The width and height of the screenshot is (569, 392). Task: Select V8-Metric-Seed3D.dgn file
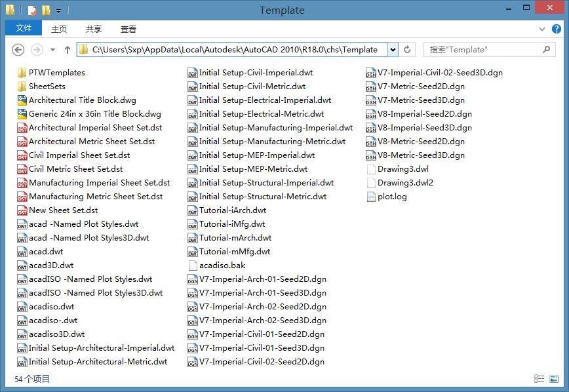421,155
